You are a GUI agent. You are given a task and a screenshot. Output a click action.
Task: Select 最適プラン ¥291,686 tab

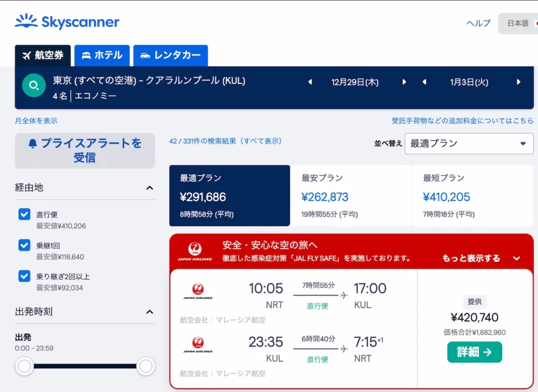click(230, 195)
